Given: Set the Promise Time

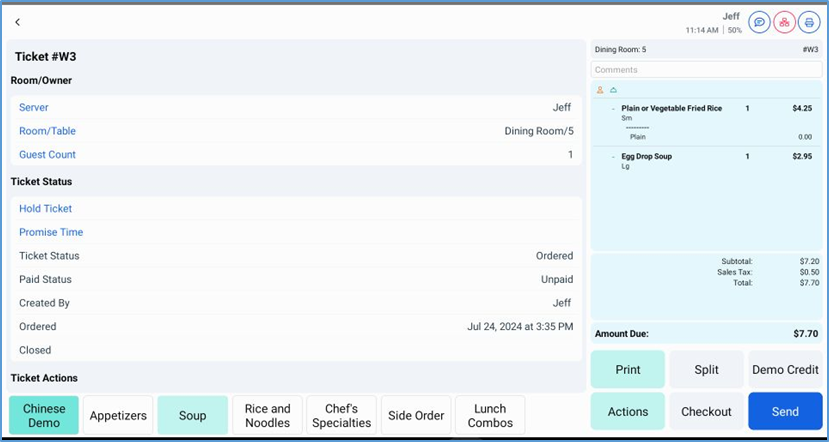Looking at the screenshot, I should (296, 232).
